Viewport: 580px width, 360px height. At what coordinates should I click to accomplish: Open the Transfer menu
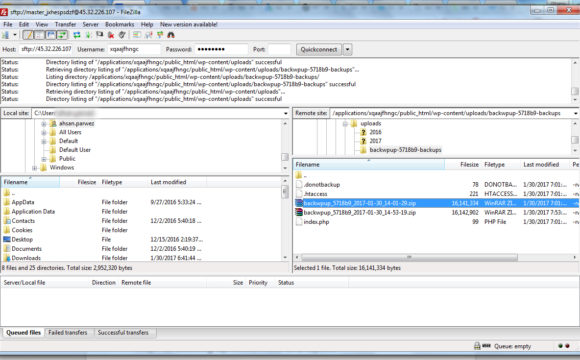click(65, 24)
